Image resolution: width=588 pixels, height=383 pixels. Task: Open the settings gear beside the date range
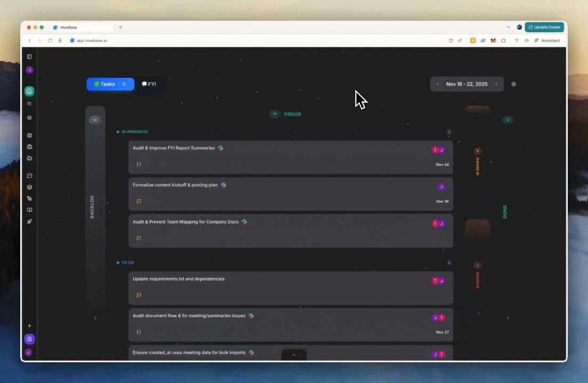tap(513, 84)
